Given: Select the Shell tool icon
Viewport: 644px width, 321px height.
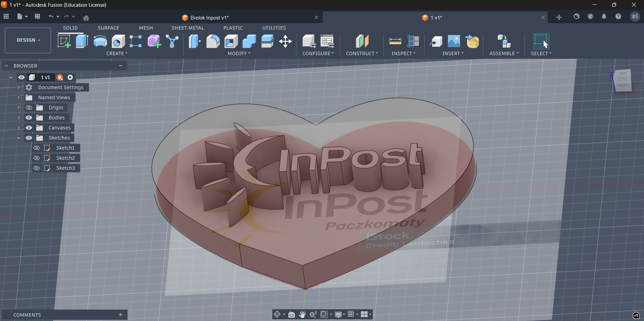Looking at the screenshot, I should click(x=231, y=41).
